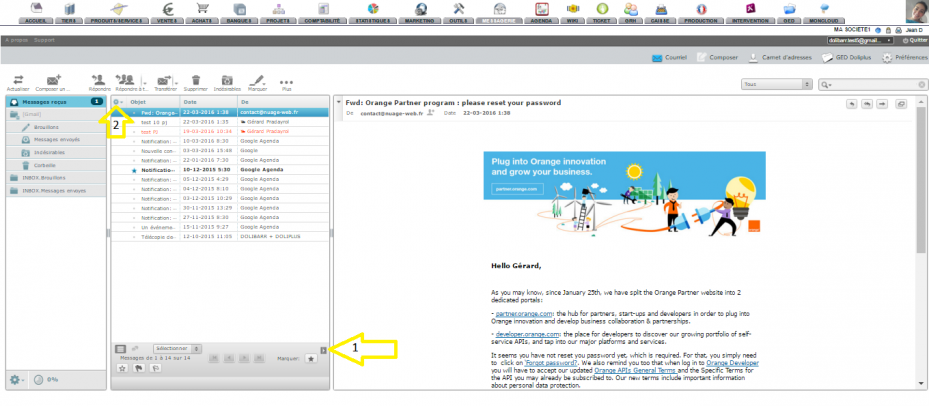Screen dimensions: 929x406
Task: Refresh mail with the Actualiser icon
Action: (18, 82)
